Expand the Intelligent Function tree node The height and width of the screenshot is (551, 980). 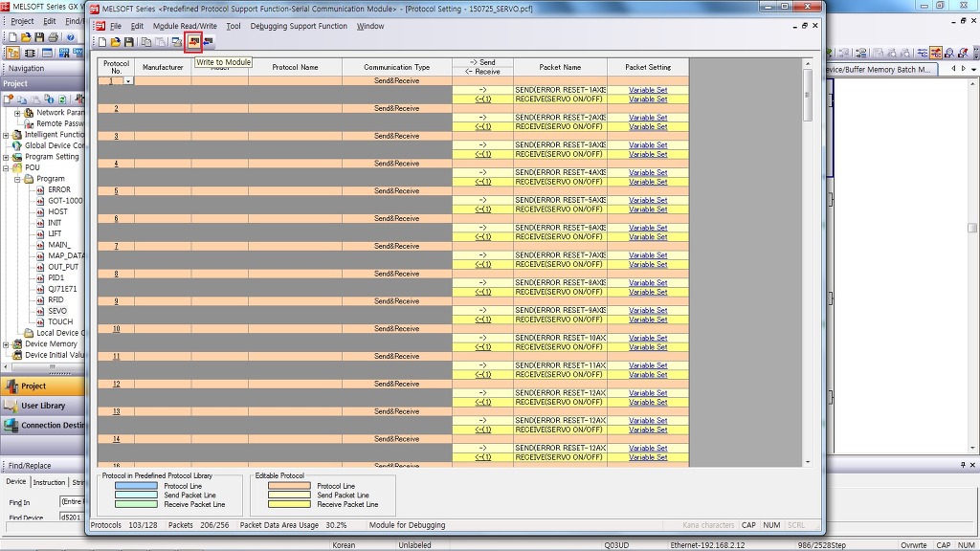(x=6, y=135)
